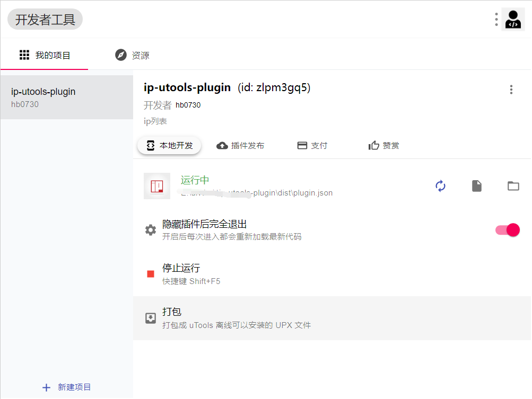
Task: Switch to 资源 tab
Action: point(132,55)
